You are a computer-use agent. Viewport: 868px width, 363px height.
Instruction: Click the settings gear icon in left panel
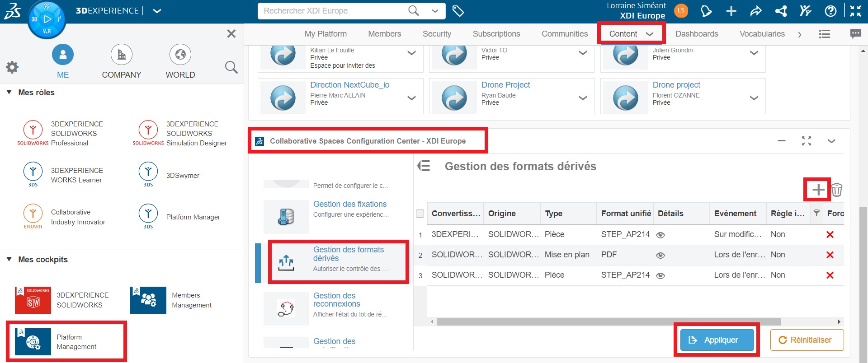point(12,68)
